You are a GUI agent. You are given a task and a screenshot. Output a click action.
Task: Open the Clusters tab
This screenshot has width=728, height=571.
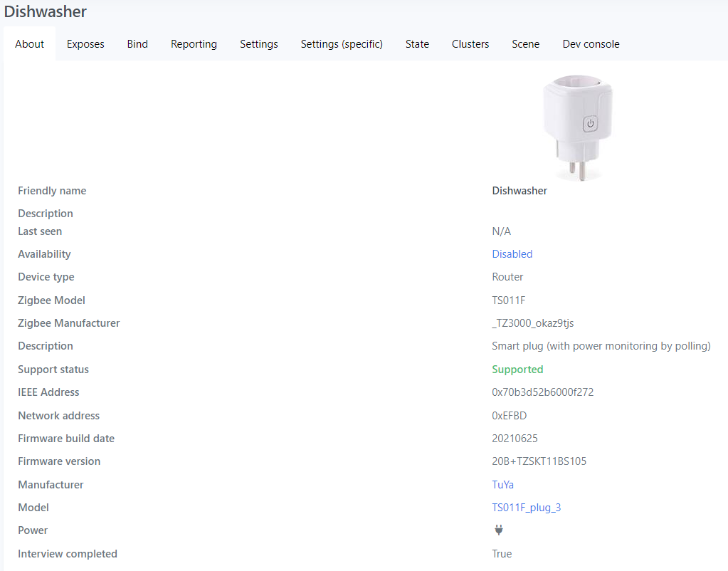point(470,43)
